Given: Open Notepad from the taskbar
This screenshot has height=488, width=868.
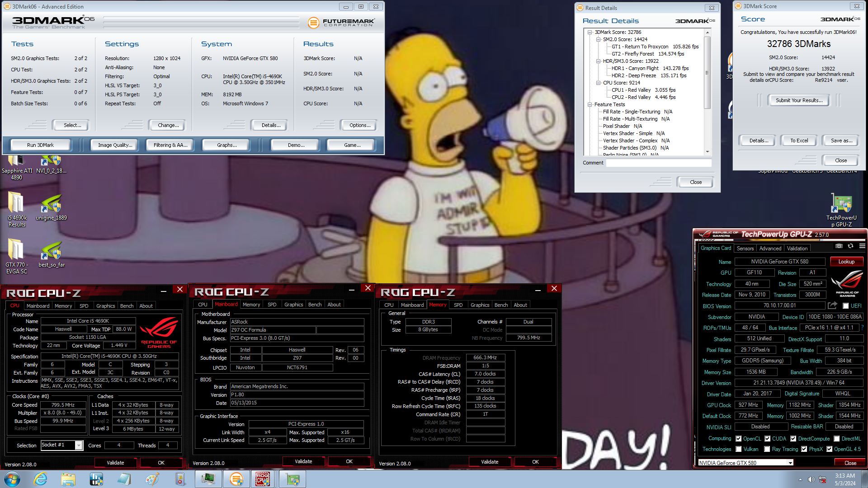Looking at the screenshot, I should coord(124,479).
